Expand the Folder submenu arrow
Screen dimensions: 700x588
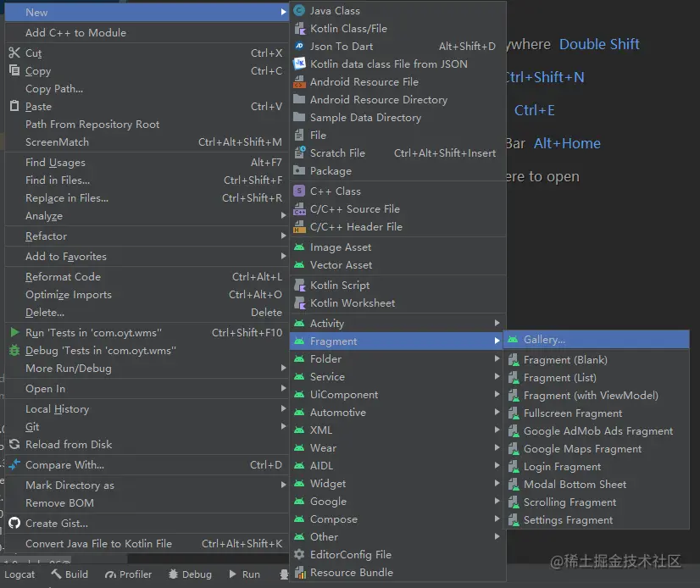click(497, 358)
